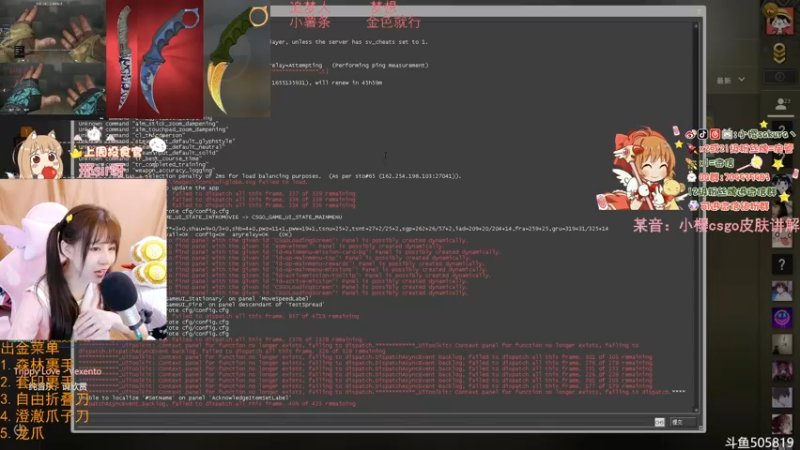
Task: Click the dark pink character friend avatar
Action: tap(782, 371)
